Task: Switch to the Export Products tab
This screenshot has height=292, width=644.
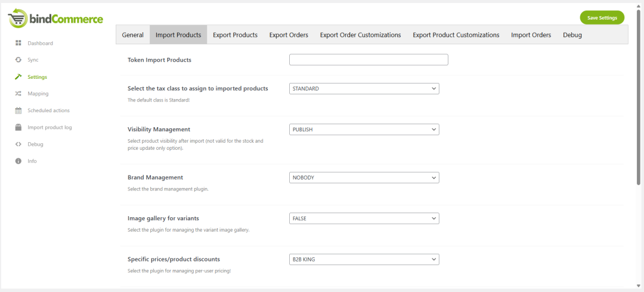Action: pos(236,35)
